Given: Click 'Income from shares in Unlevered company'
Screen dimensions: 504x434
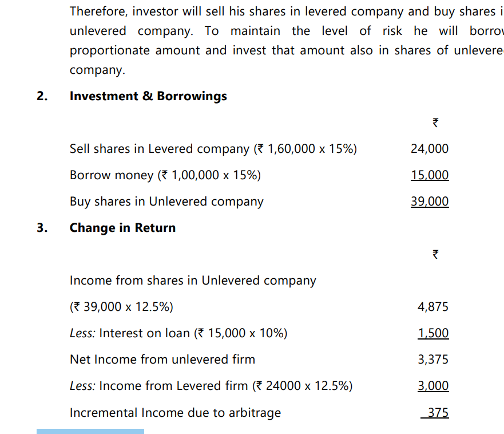Looking at the screenshot, I should (193, 281).
